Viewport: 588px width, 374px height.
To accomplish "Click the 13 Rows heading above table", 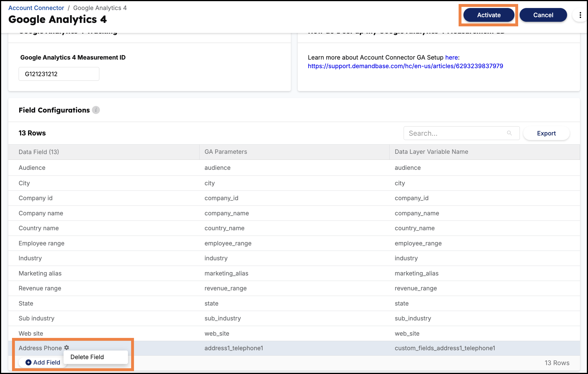I will pos(32,133).
